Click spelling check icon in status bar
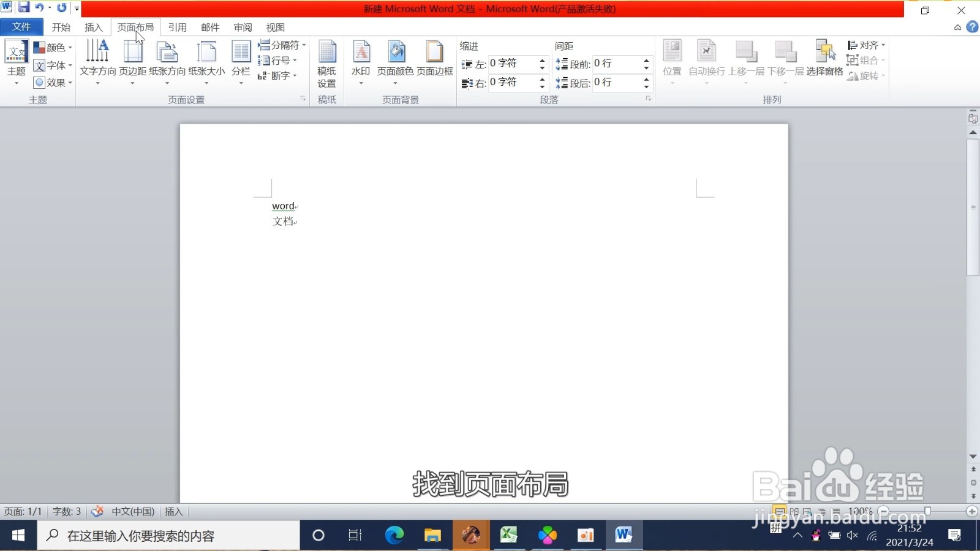This screenshot has width=980, height=551. 97,511
